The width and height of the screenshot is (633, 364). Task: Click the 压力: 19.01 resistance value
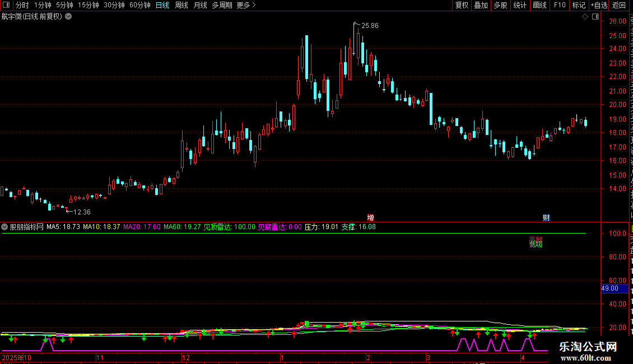(322, 227)
